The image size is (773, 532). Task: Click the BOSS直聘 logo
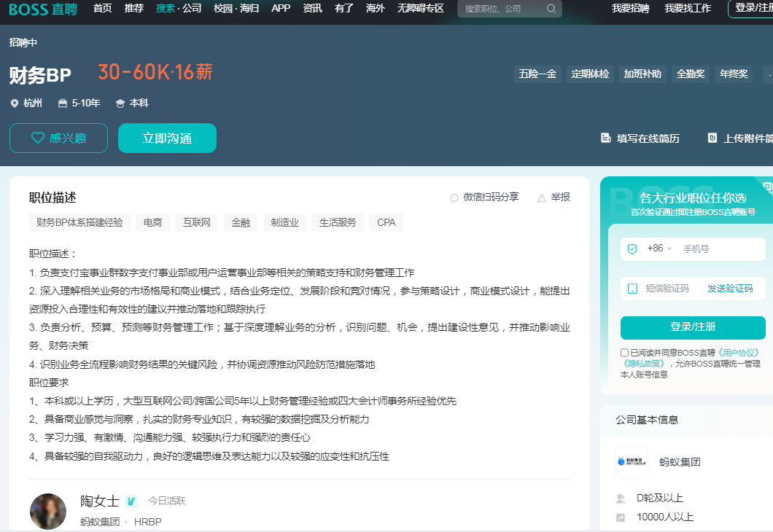pos(43,9)
